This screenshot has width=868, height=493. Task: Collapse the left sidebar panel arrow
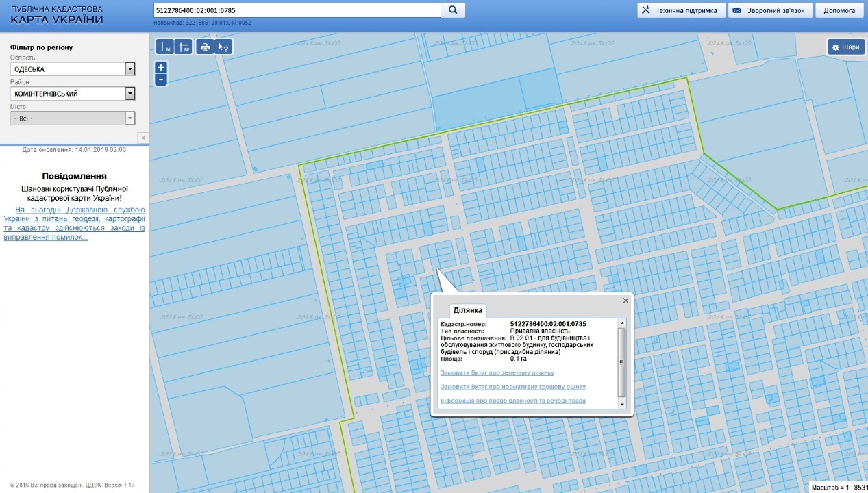tap(143, 138)
